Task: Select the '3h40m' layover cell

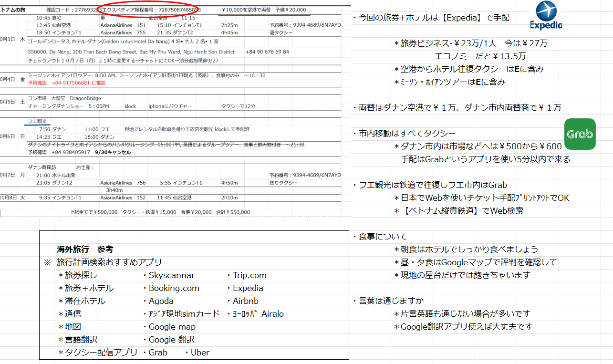Action: tap(115, 190)
